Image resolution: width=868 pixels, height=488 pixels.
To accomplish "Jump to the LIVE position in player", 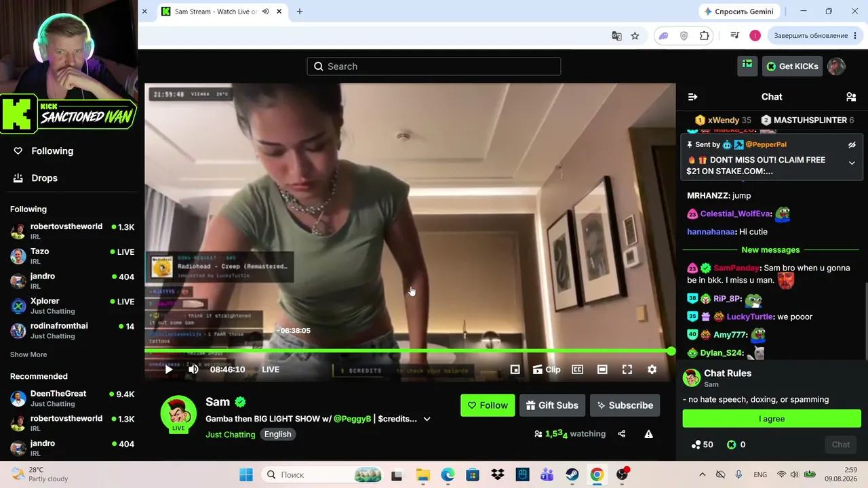I will [x=271, y=369].
